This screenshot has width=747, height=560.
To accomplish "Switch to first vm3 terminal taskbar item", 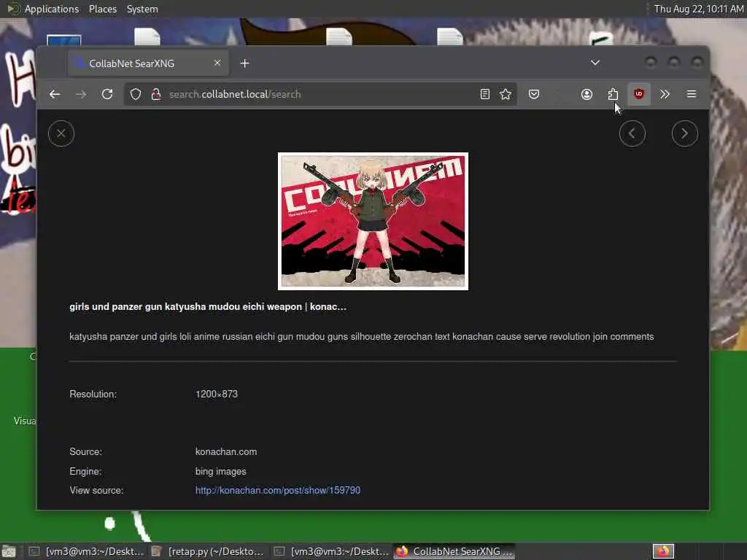I will [x=86, y=551].
